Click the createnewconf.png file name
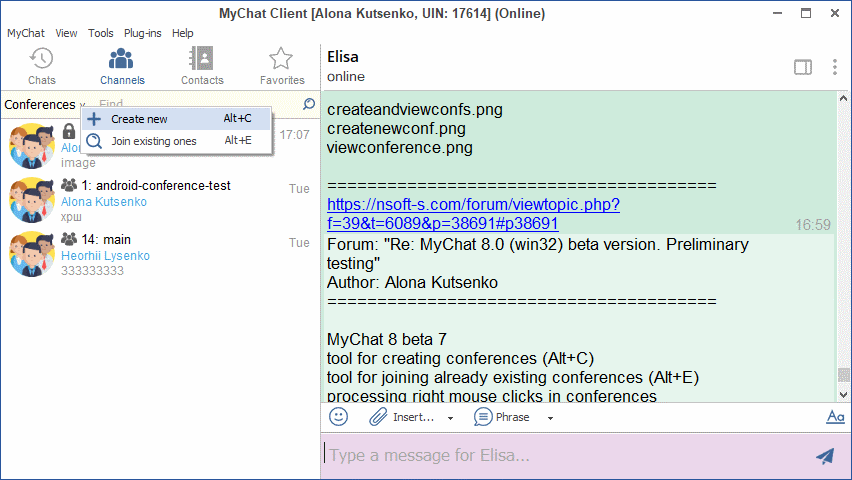 [396, 129]
